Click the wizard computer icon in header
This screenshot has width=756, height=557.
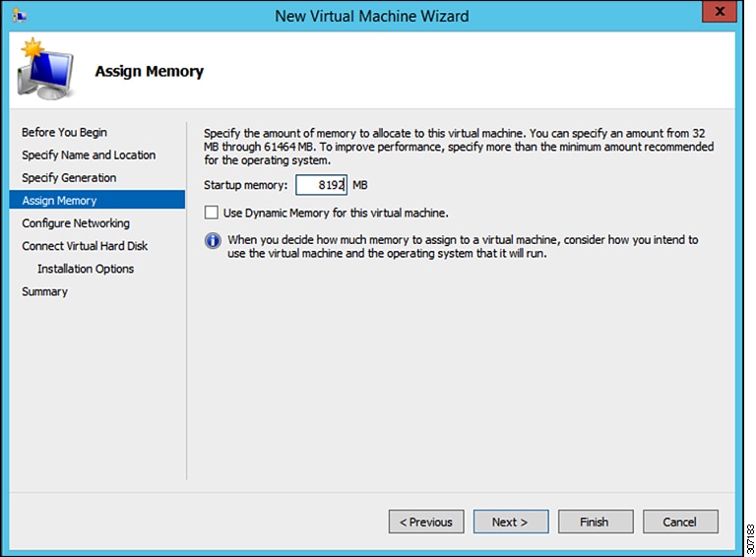point(45,69)
